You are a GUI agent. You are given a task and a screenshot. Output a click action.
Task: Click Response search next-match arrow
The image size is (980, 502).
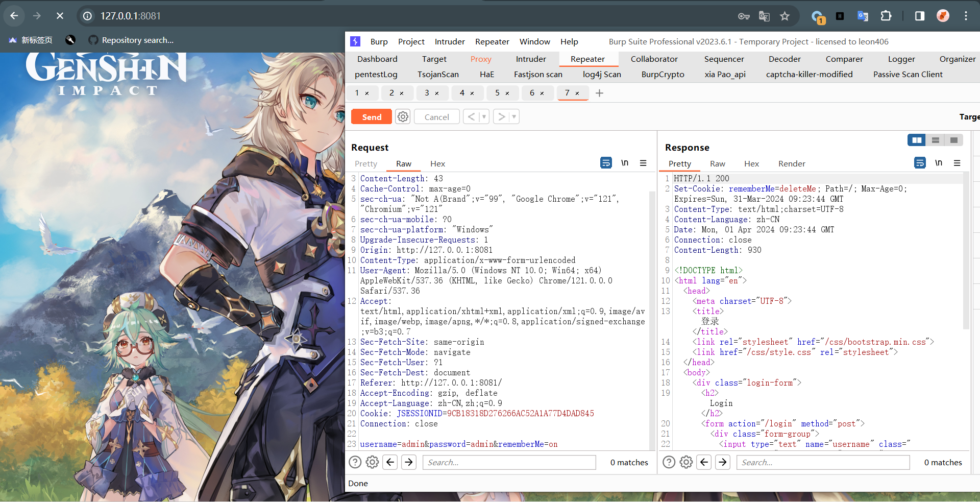click(723, 462)
